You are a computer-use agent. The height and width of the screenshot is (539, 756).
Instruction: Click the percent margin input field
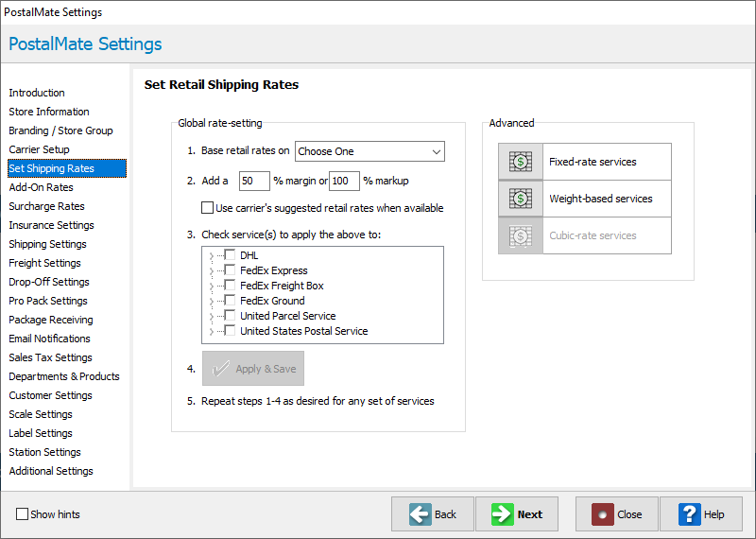[x=254, y=181]
